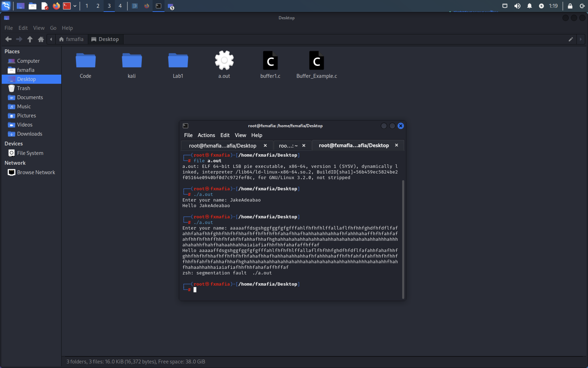The height and width of the screenshot is (368, 588).
Task: Open the terminal's Edit menu
Action: pos(225,135)
